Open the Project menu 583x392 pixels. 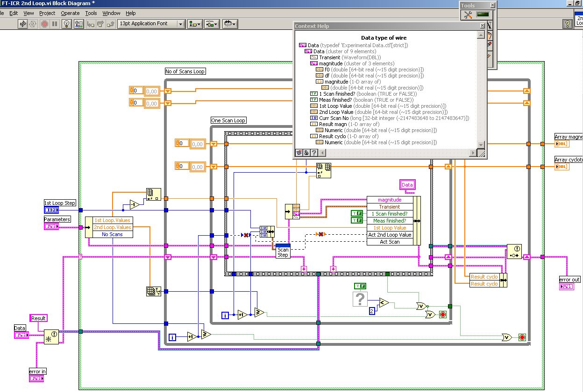pos(47,13)
